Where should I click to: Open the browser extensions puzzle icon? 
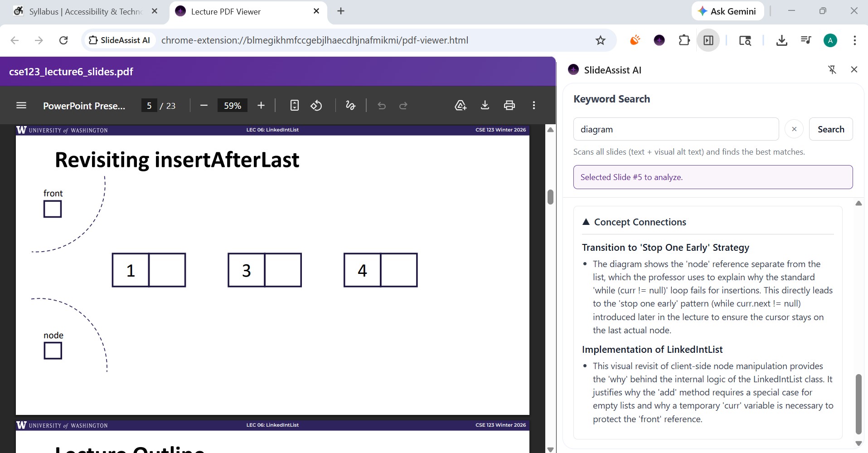[684, 40]
